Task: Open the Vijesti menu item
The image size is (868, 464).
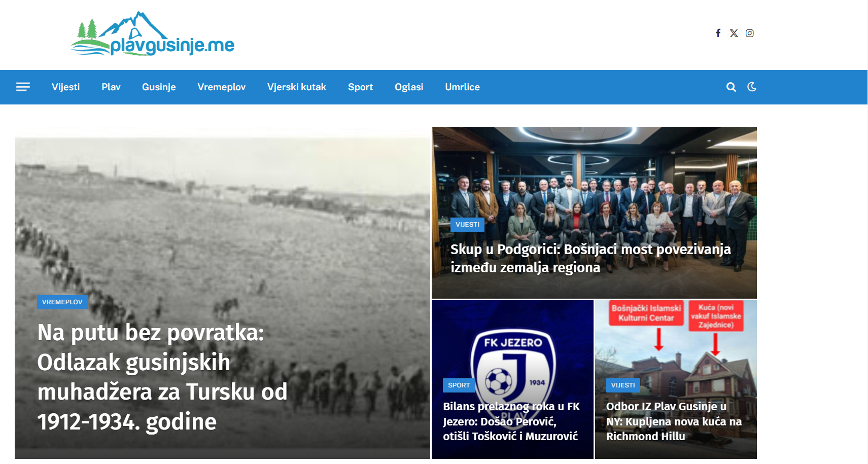Action: coord(66,87)
